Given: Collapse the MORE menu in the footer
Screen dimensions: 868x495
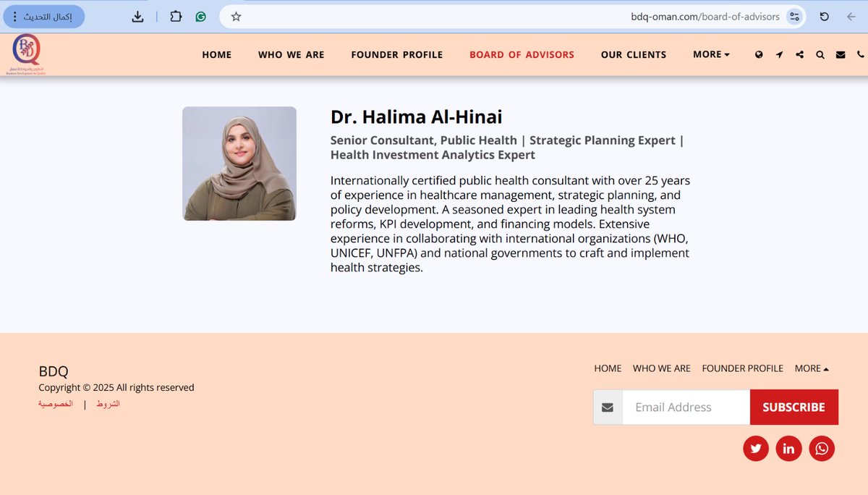Looking at the screenshot, I should [812, 368].
